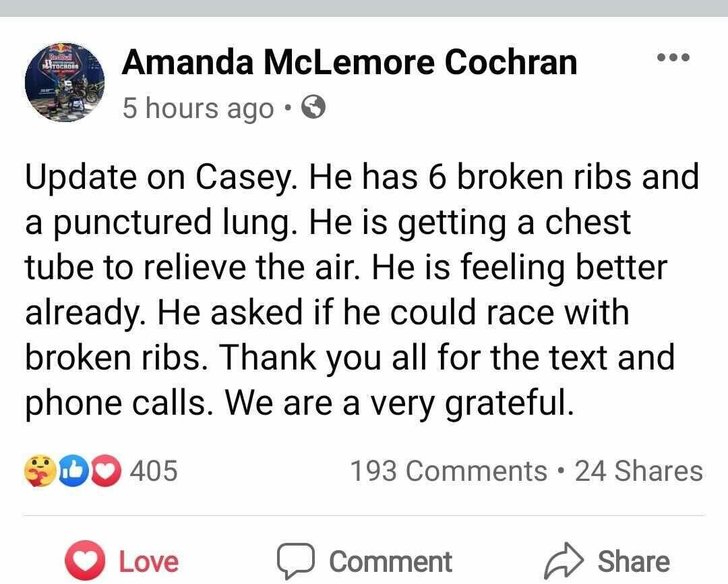728x584 pixels.
Task: View the 405 reactions list
Action: tap(154, 470)
